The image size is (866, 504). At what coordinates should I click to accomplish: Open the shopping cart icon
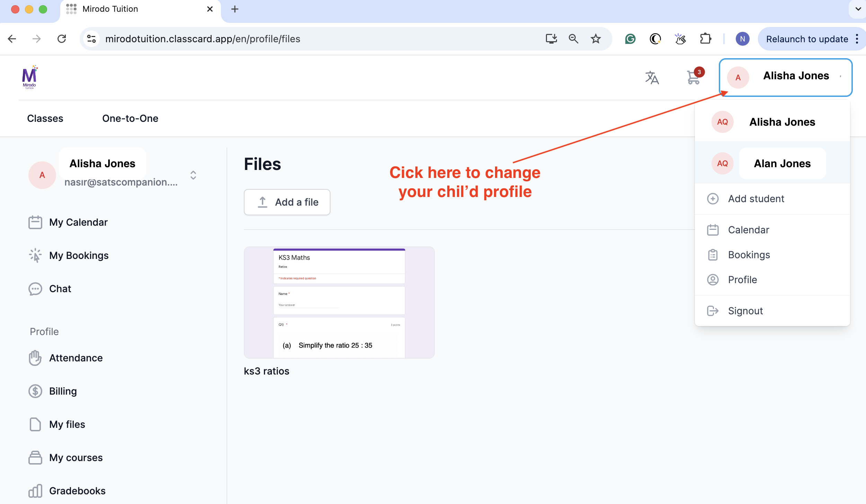pyautogui.click(x=693, y=78)
